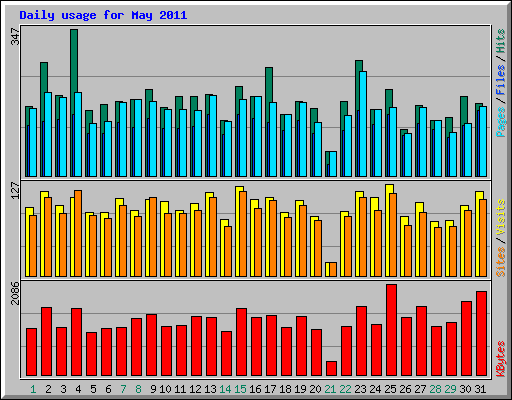512x400 pixels.
Task: Select the green day 29 x-axis label
Action: click(x=450, y=389)
